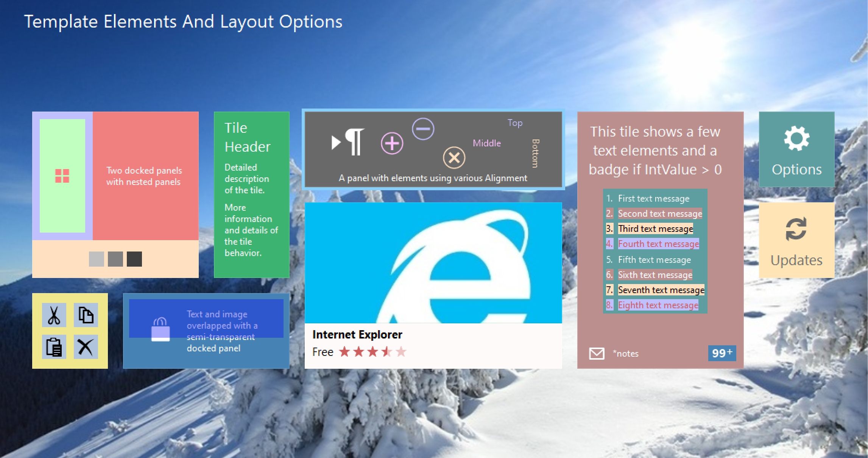Click the 99+ badge
Image resolution: width=868 pixels, height=458 pixels.
point(722,353)
